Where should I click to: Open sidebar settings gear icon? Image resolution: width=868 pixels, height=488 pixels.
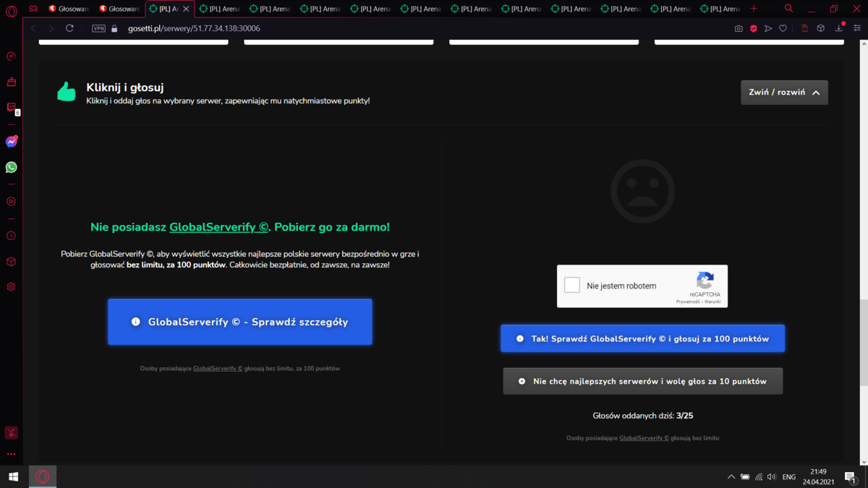coord(12,287)
